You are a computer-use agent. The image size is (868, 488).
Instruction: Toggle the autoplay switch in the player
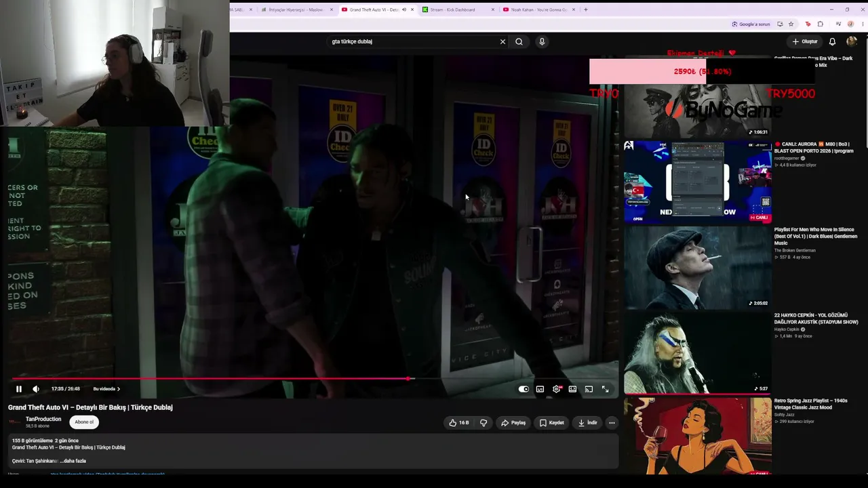coord(524,389)
